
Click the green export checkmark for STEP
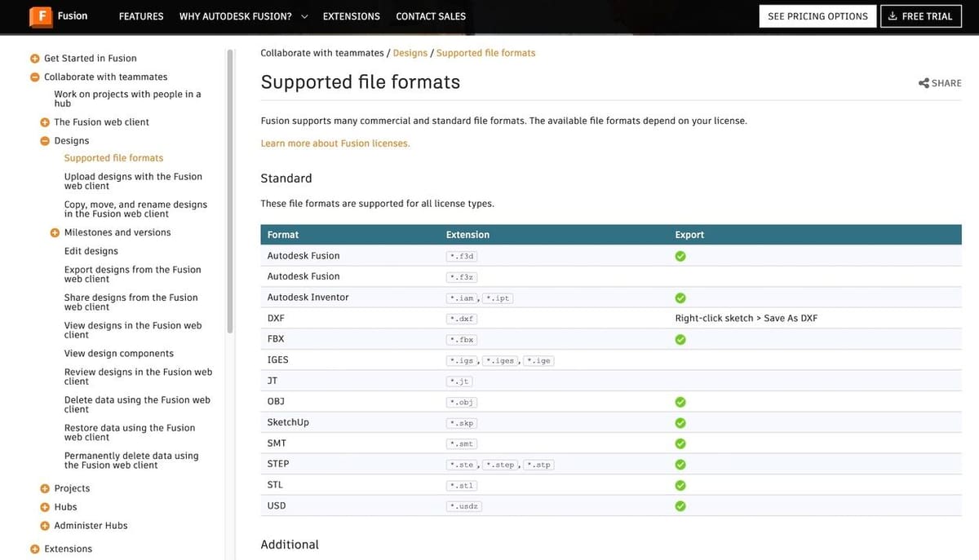tap(680, 464)
